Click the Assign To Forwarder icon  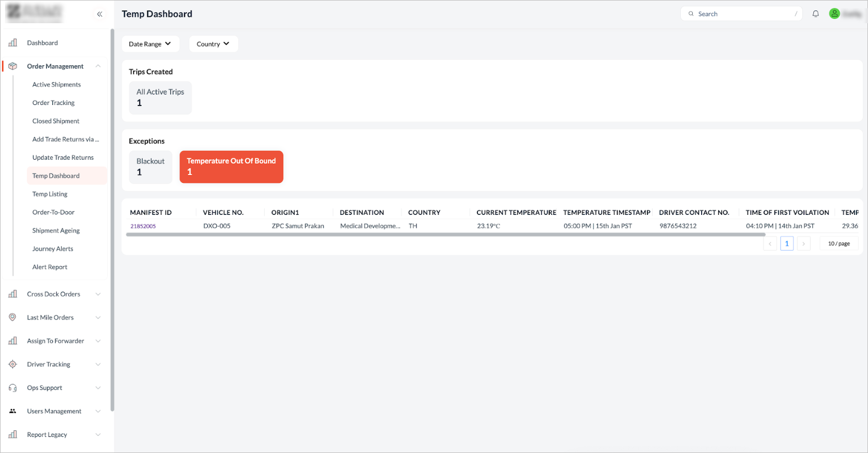coord(13,341)
